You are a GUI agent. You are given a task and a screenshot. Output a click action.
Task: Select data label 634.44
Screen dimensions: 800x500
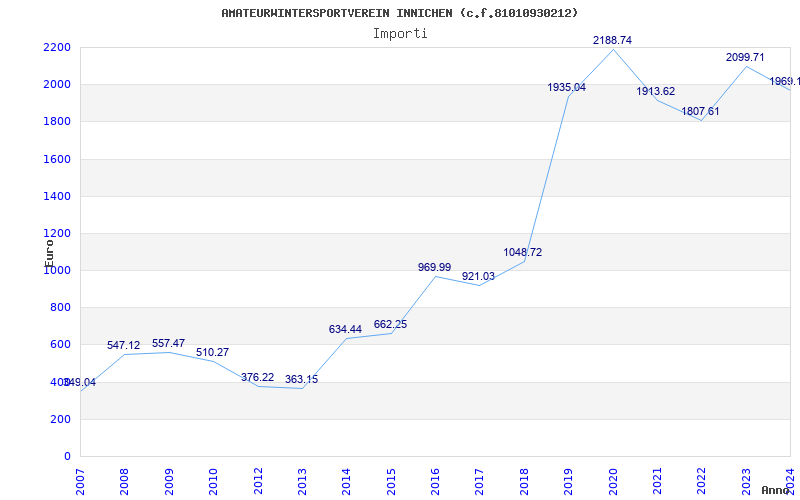(x=345, y=330)
